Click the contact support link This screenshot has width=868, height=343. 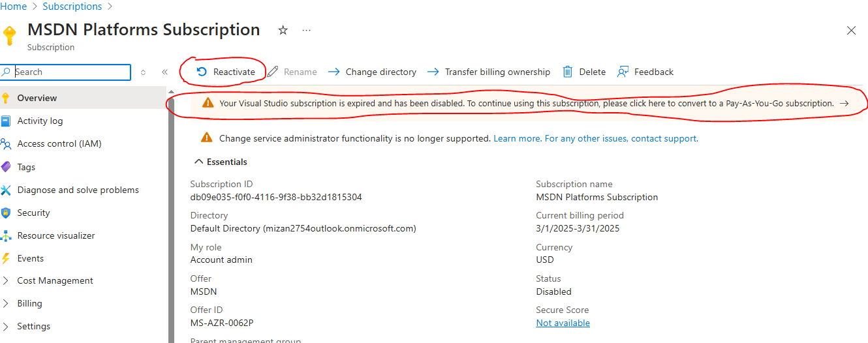tap(664, 138)
